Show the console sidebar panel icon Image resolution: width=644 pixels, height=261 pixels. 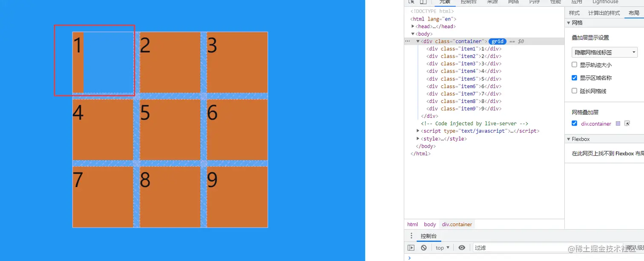pyautogui.click(x=411, y=248)
